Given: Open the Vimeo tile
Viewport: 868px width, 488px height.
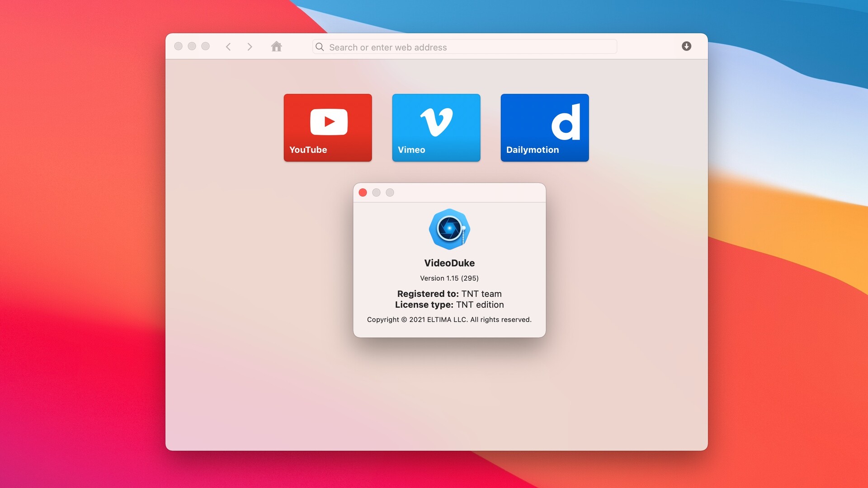Looking at the screenshot, I should pos(436,127).
